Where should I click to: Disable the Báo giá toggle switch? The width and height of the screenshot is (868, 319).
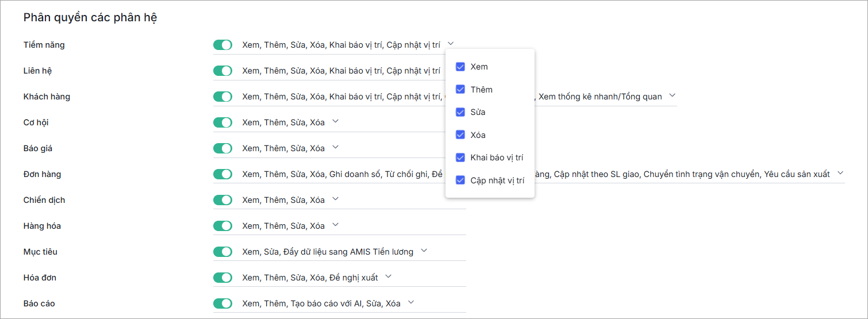[x=222, y=148]
